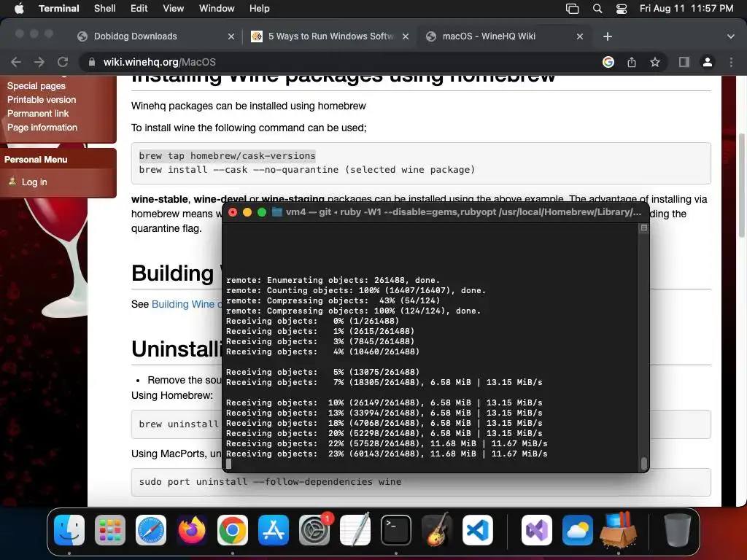Open the Window menu
747x560 pixels.
[x=217, y=9]
